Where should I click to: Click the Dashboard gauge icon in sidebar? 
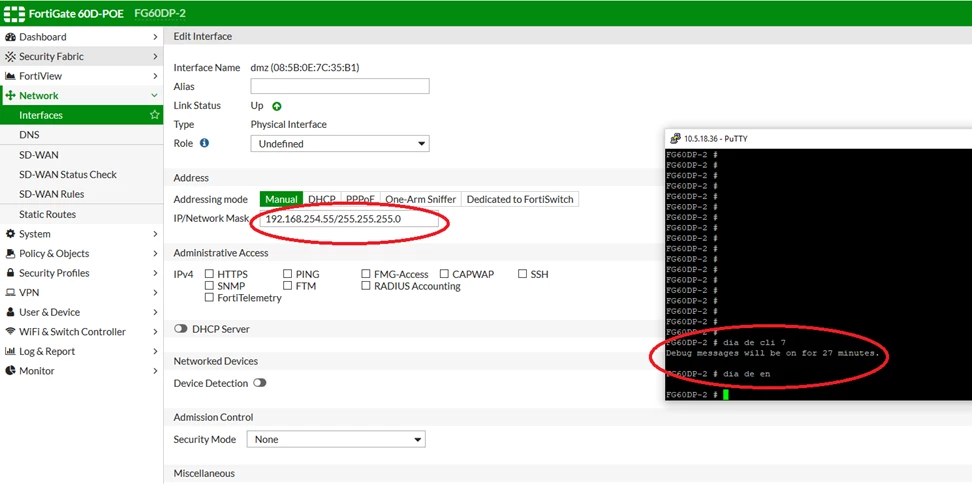10,37
